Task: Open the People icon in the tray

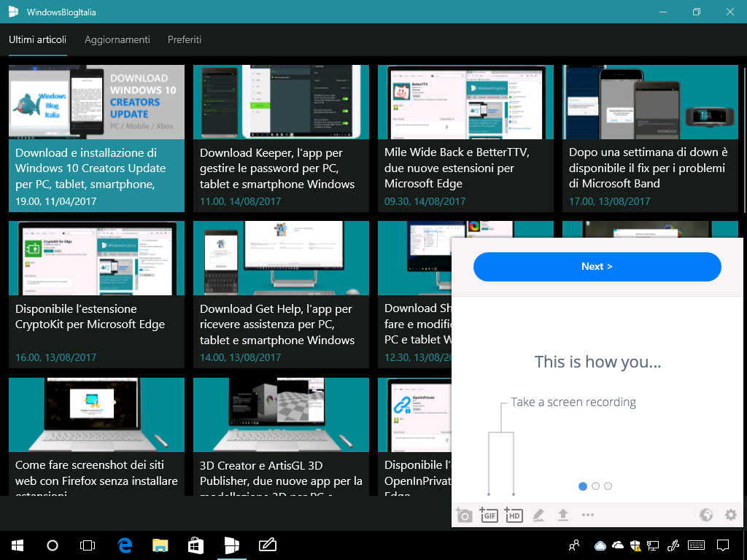Action: (x=574, y=545)
